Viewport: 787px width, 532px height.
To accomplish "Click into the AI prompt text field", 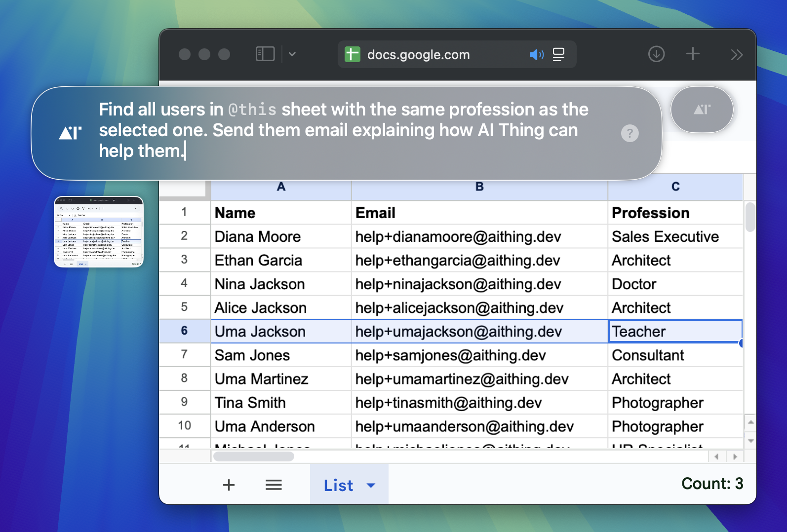I will [344, 130].
